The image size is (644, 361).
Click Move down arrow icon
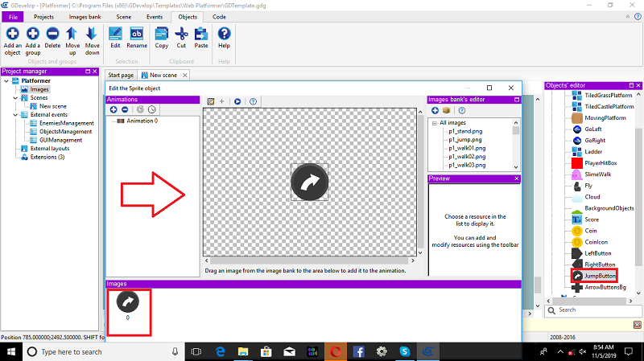[92, 34]
